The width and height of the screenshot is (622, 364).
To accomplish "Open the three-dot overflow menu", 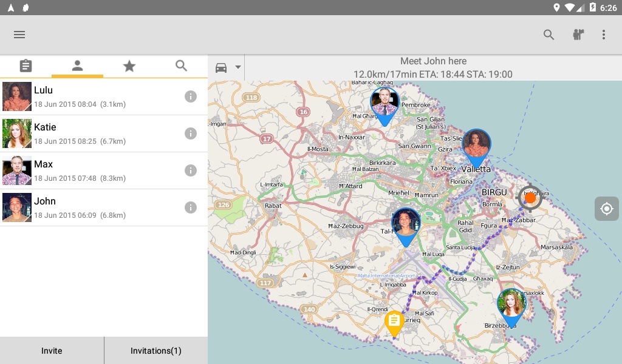I will click(603, 35).
